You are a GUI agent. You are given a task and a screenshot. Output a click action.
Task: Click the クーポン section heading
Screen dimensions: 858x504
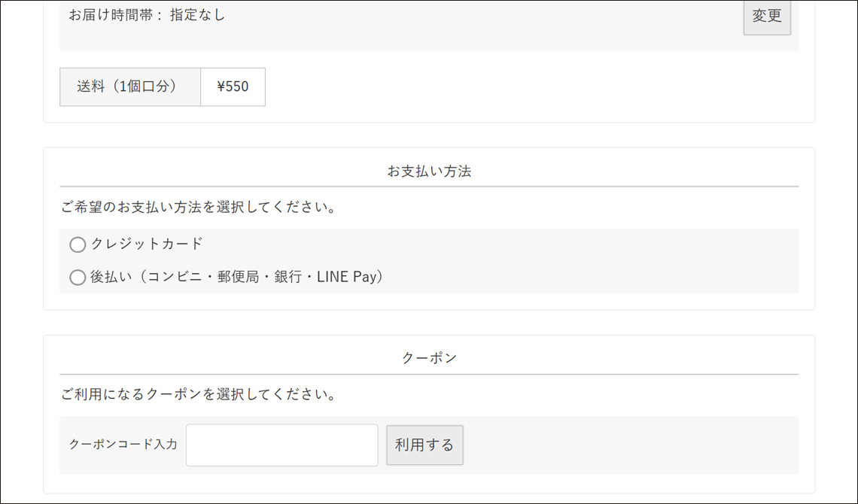click(429, 358)
